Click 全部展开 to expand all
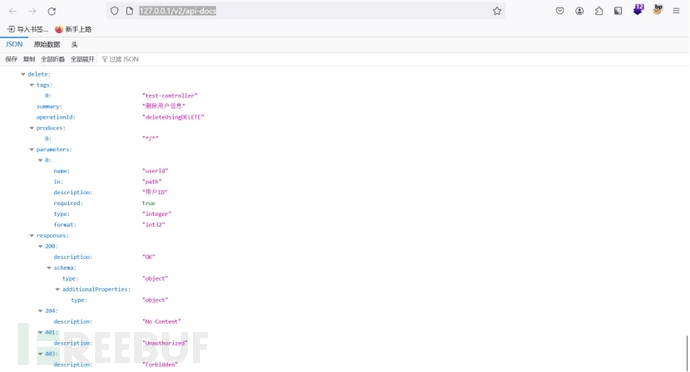The height and width of the screenshot is (372, 690). 83,59
